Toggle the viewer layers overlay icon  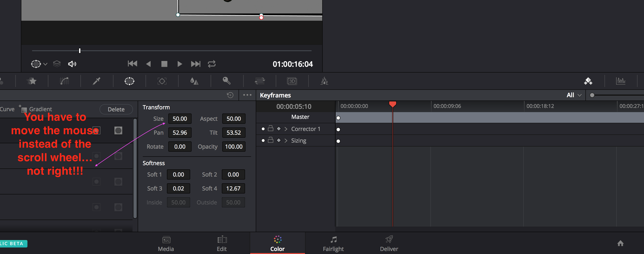[57, 64]
